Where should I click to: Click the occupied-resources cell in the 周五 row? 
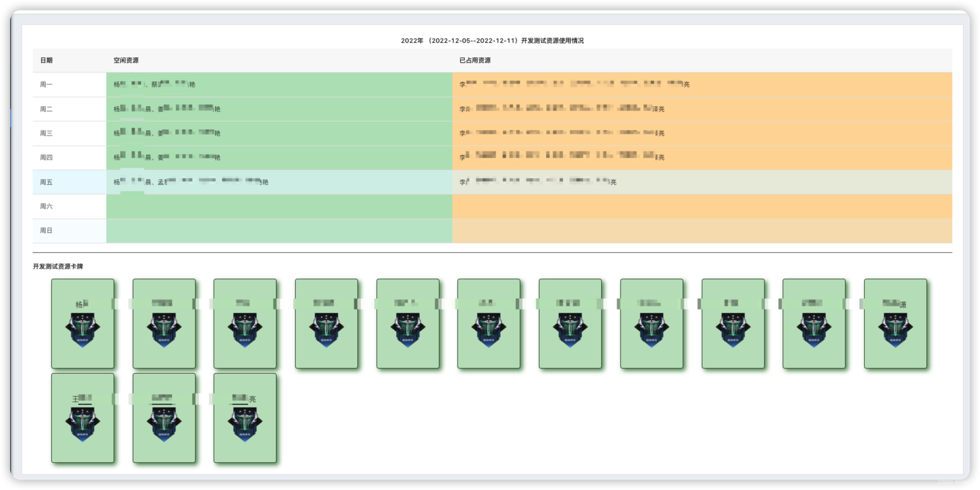tap(702, 182)
